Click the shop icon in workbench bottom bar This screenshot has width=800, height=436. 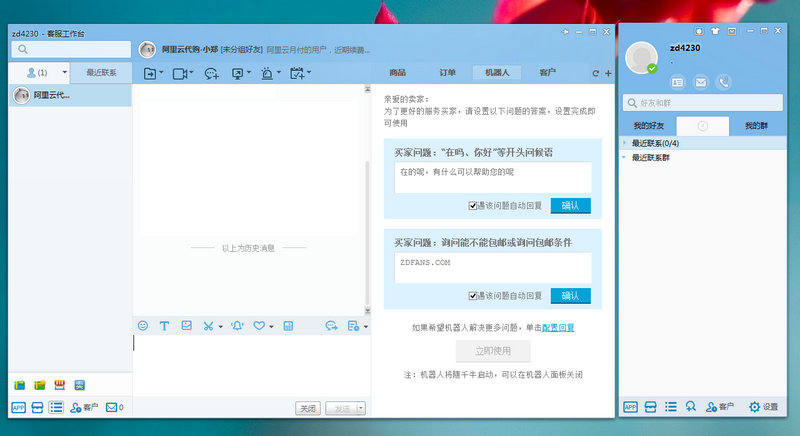(37, 407)
